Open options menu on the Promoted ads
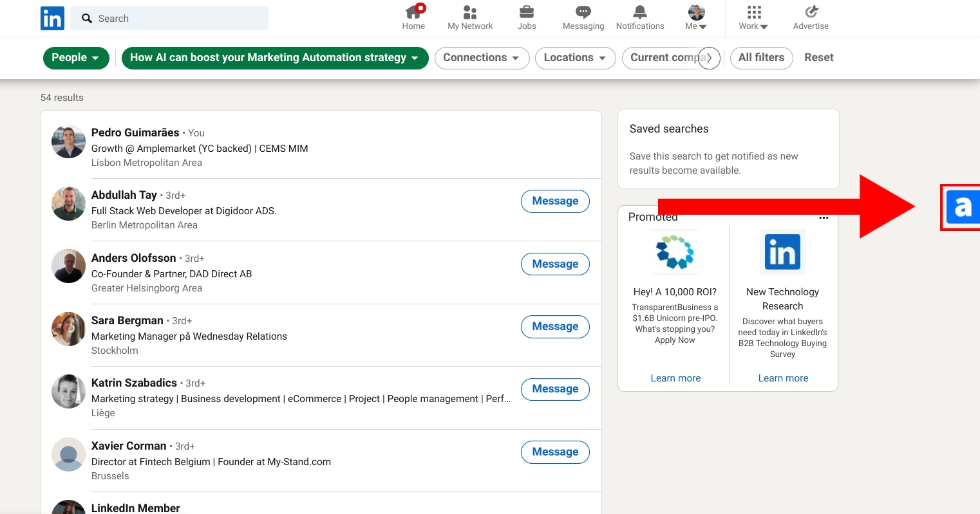Screen dimensions: 980x514 coord(824,217)
